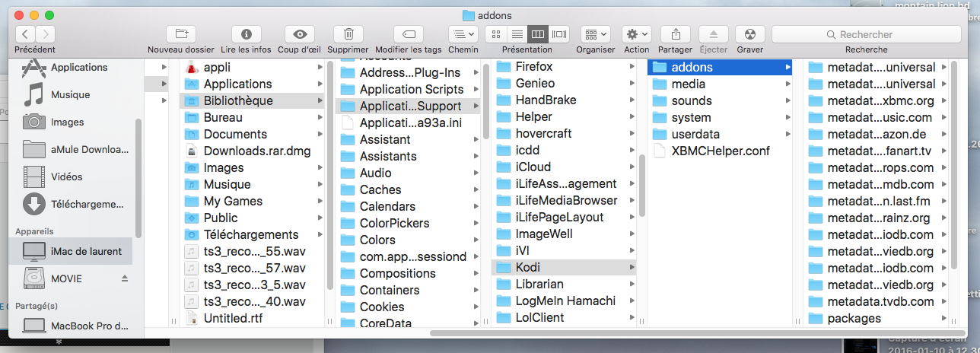Open the Organiser arrangement dropdown
The image size is (980, 353).
pos(595,34)
